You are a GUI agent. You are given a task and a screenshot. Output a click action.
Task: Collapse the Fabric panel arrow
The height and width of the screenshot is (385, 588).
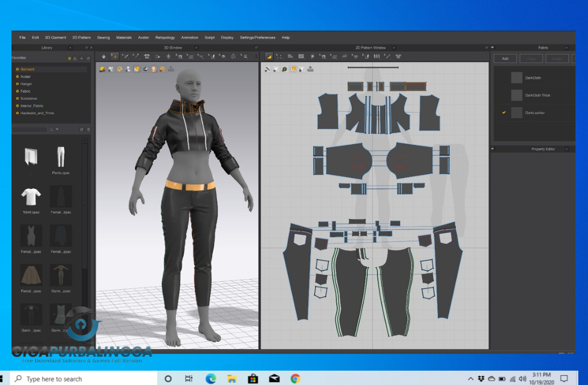(x=492, y=48)
